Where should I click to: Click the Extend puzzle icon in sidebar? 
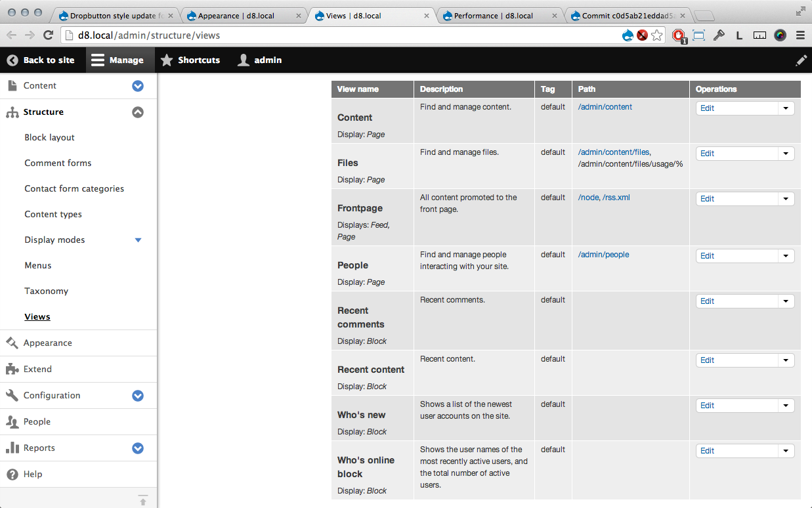(12, 369)
